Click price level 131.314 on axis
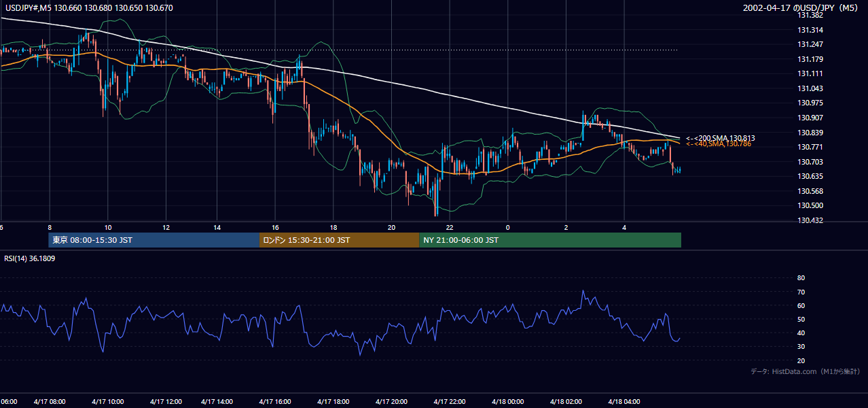Image resolution: width=868 pixels, height=408 pixels. click(x=809, y=30)
